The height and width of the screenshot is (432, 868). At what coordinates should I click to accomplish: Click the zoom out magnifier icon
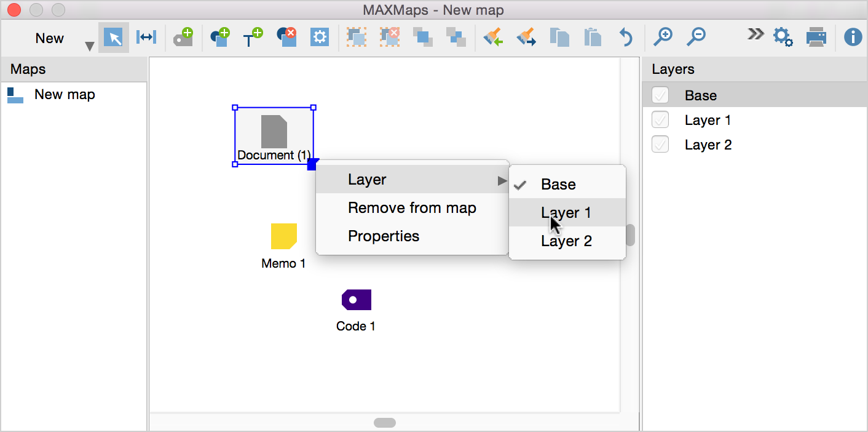point(695,38)
